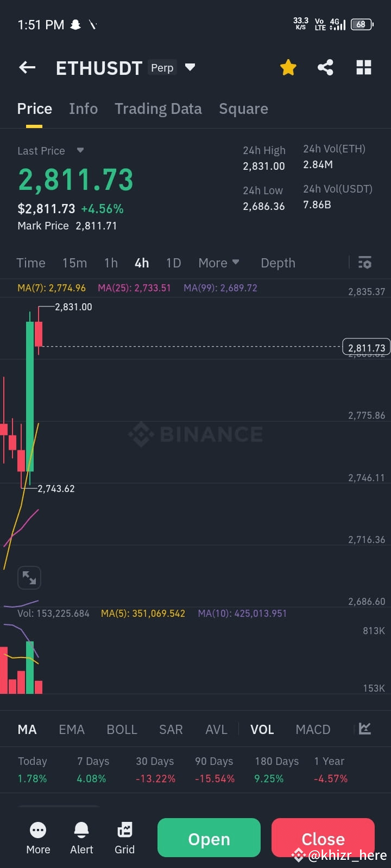This screenshot has width=391, height=868.
Task: Tap the fullscreen expand icon on the chart
Action: click(29, 577)
